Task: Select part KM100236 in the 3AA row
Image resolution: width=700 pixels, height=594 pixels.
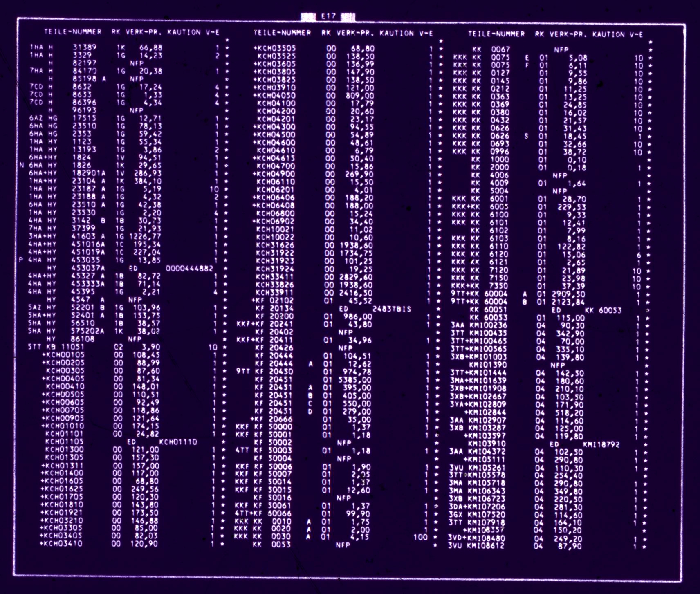Action: 488,325
